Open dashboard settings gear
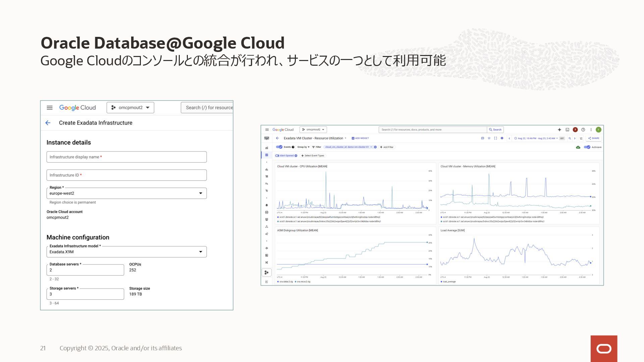 (502, 138)
